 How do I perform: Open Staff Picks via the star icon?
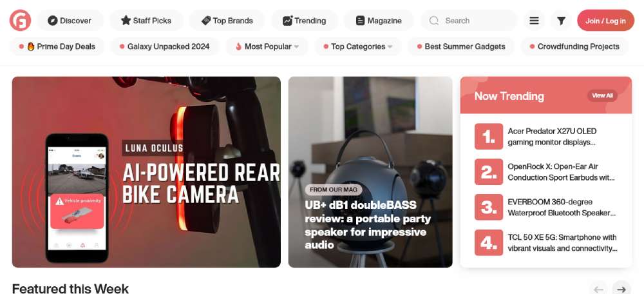pyautogui.click(x=126, y=21)
